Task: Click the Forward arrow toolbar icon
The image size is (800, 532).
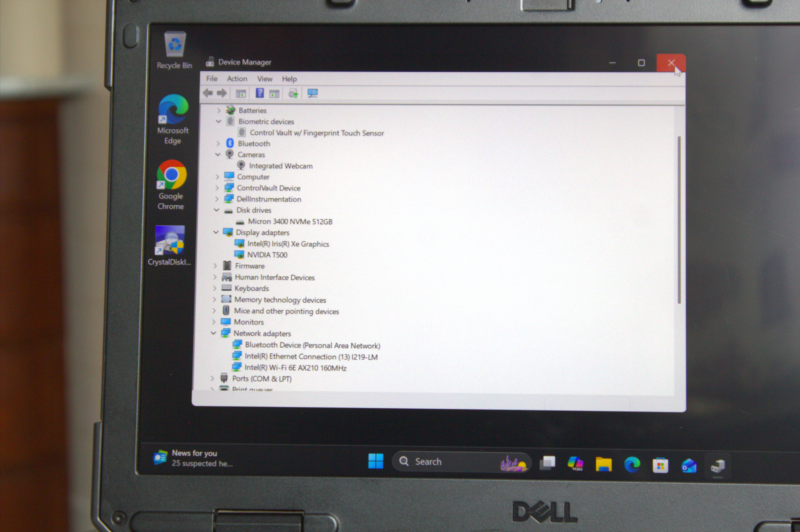Action: tap(222, 93)
